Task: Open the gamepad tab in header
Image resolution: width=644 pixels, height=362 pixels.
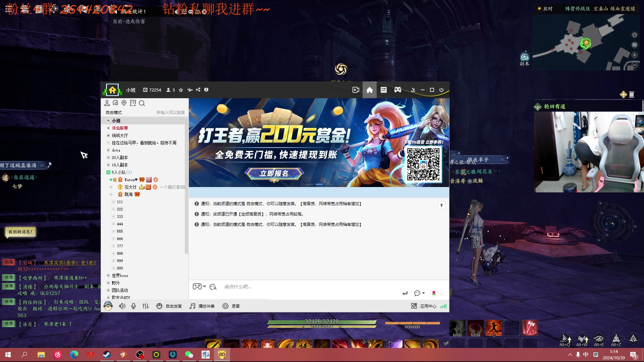Action: [x=398, y=90]
